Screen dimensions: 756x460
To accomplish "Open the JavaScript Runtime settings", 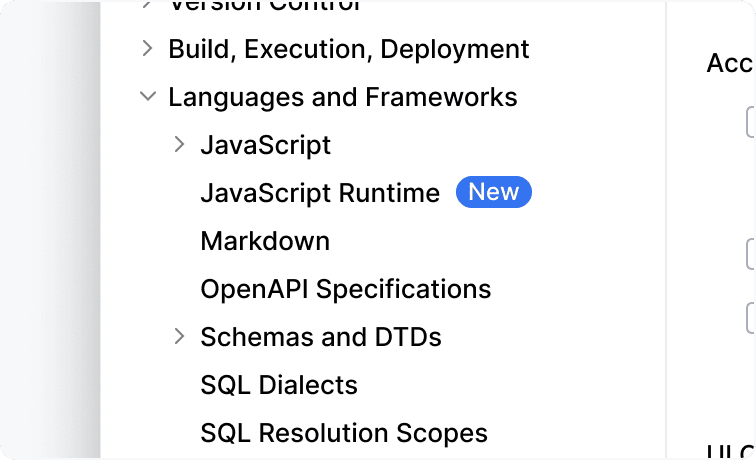I will point(319,193).
